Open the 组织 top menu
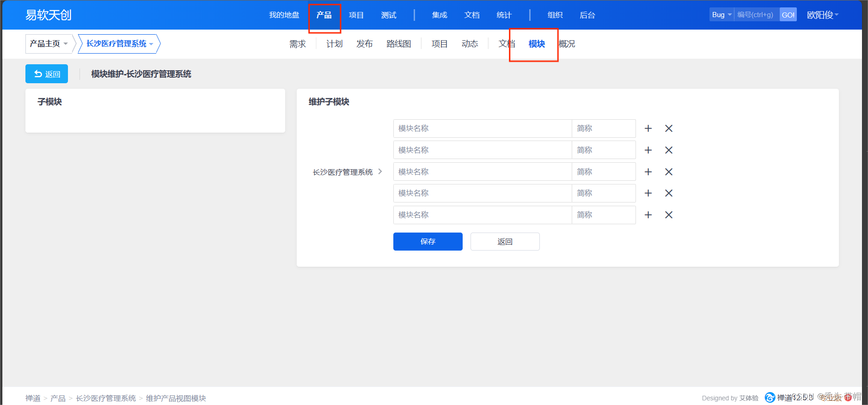Screen dimensions: 868x405 coord(555,15)
